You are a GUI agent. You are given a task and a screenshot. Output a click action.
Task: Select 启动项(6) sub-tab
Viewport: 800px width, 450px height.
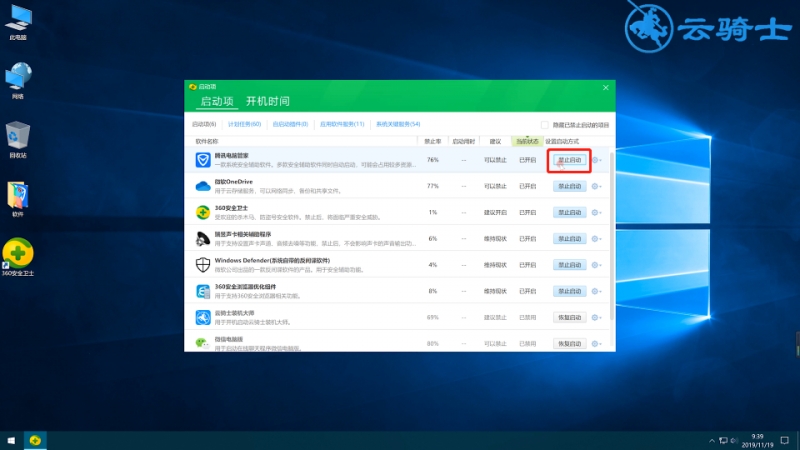pyautogui.click(x=204, y=124)
